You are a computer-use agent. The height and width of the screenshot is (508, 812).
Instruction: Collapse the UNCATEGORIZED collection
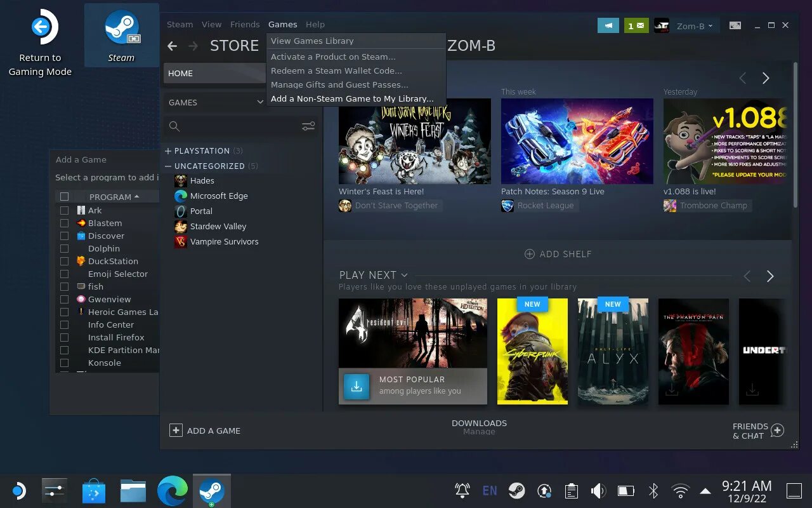168,166
